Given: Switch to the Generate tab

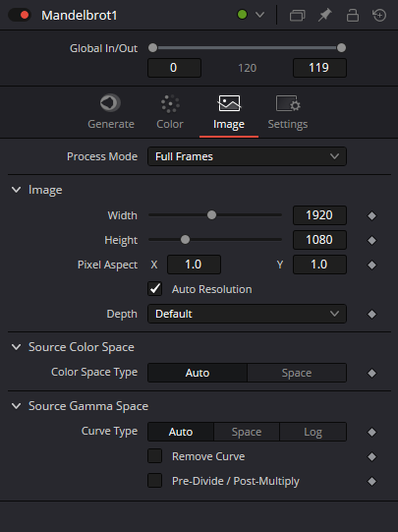Looking at the screenshot, I should point(111,112).
